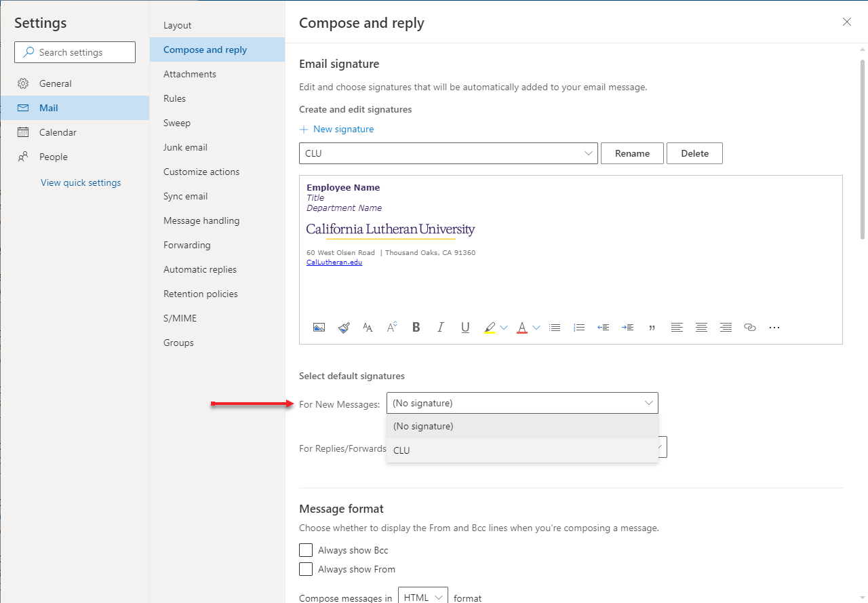This screenshot has width=868, height=603.
Task: Open the CLU signature selector dropdown
Action: (x=448, y=153)
